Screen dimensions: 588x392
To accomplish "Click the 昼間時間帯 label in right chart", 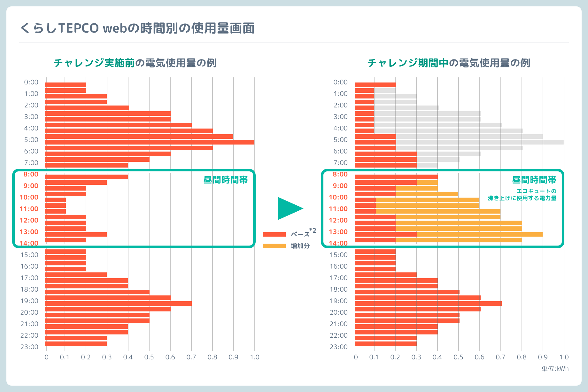I will [534, 180].
